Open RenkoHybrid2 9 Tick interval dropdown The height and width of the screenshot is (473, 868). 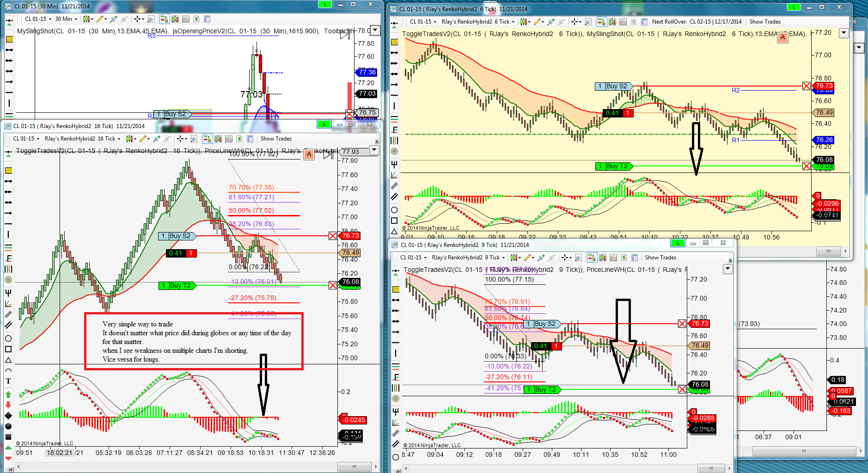468,258
